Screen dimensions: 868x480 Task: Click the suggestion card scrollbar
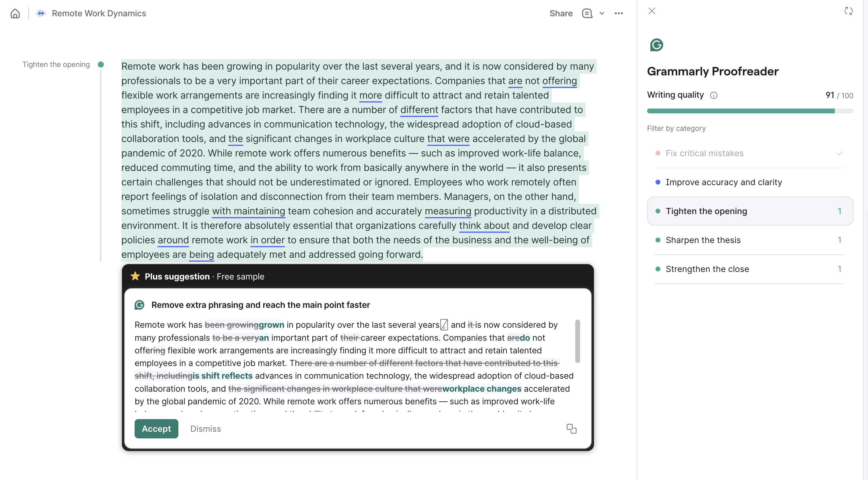click(578, 341)
